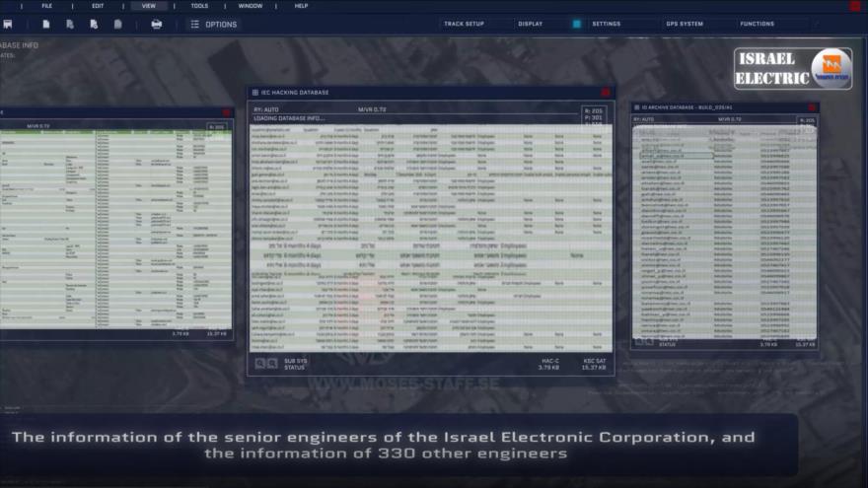
Task: Click the printer icon in the toolbar
Action: click(x=157, y=25)
